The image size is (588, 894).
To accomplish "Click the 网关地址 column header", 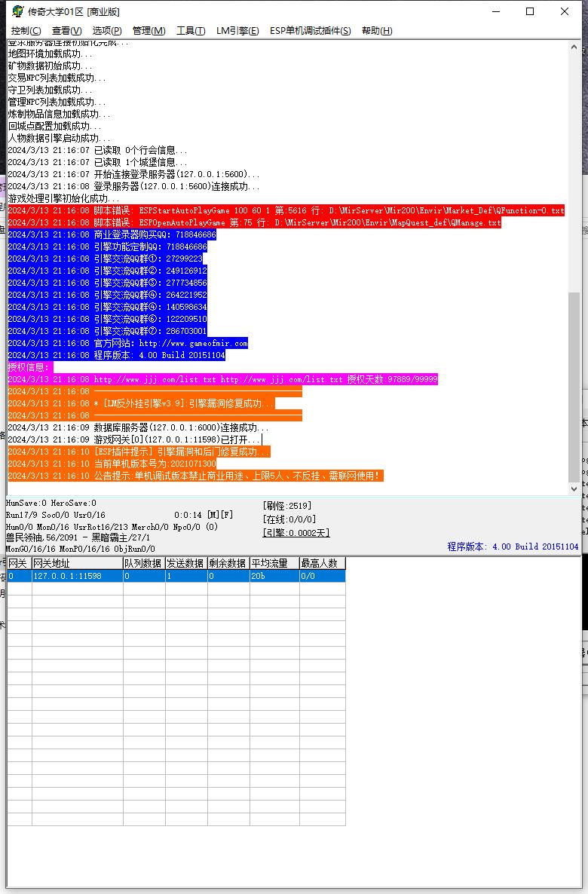I will coord(77,563).
